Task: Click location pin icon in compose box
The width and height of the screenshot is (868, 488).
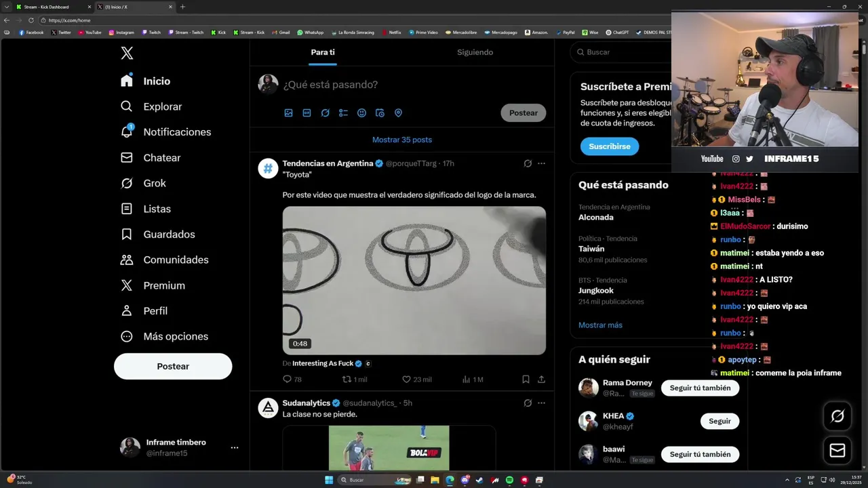Action: coord(398,113)
